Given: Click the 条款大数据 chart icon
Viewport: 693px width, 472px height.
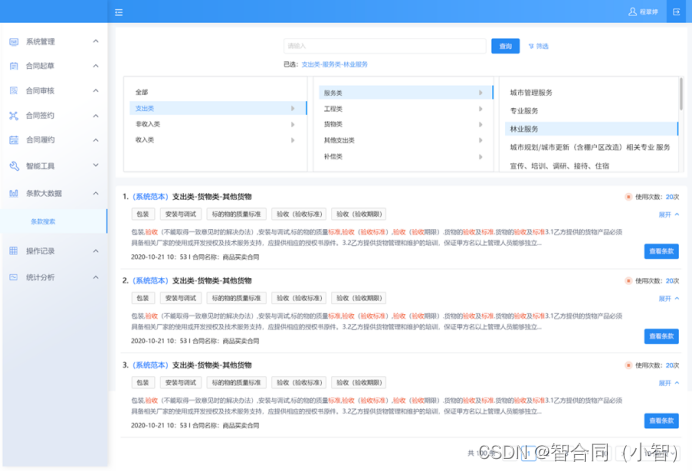Looking at the screenshot, I should click(14, 193).
